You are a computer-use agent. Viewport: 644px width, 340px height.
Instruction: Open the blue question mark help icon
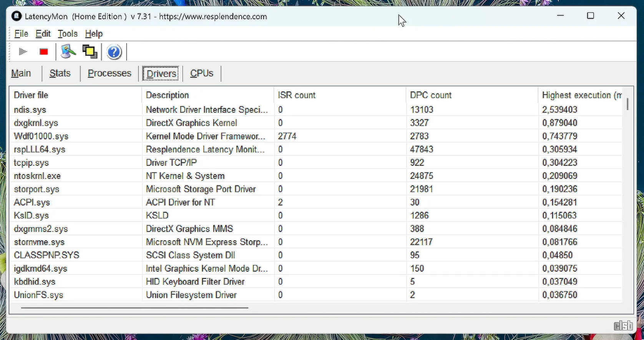tap(114, 52)
